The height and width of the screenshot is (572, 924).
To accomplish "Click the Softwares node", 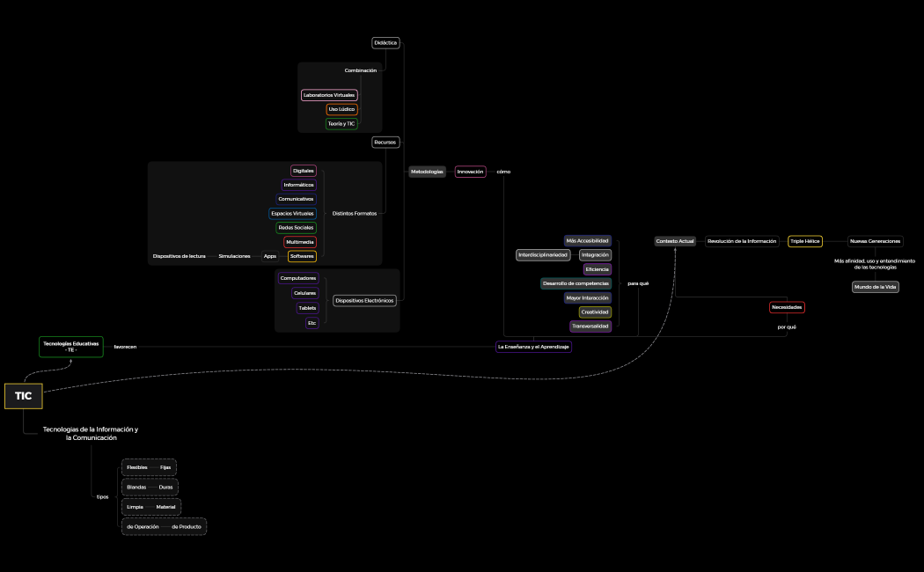I will (x=302, y=256).
